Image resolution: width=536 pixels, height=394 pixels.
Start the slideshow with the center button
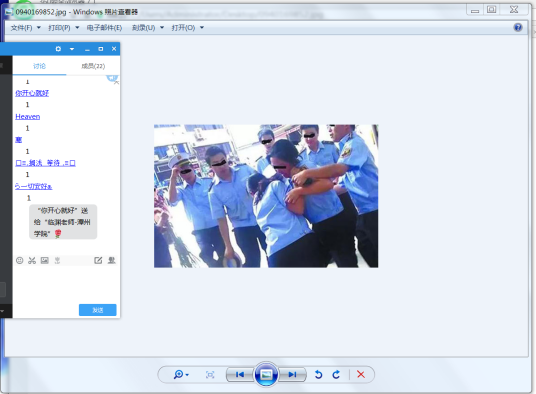[x=266, y=375]
